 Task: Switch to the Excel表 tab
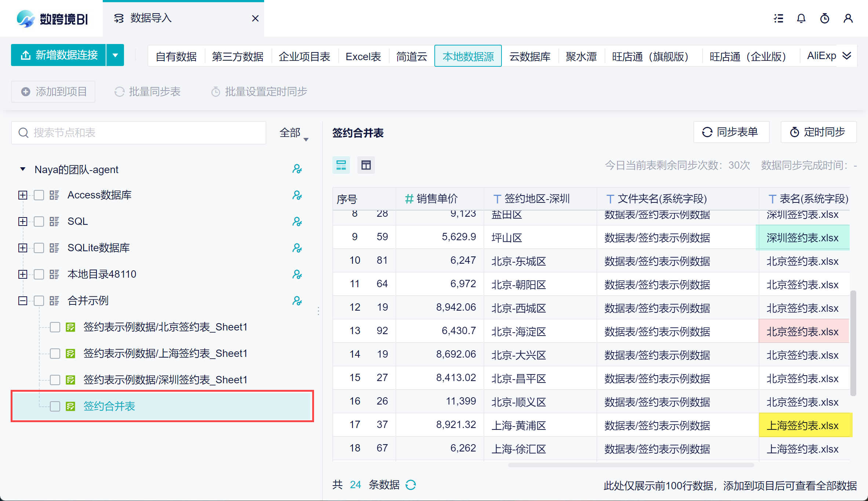click(x=363, y=56)
